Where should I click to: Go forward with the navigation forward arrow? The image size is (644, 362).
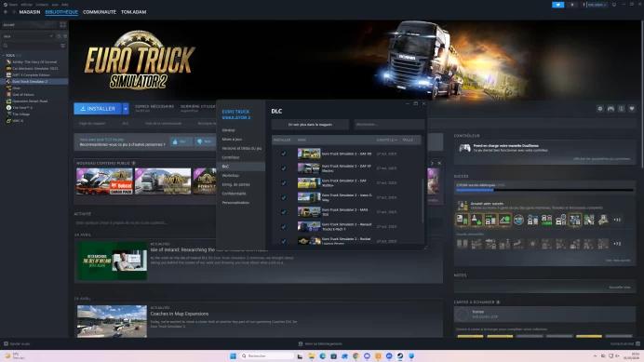(13, 12)
